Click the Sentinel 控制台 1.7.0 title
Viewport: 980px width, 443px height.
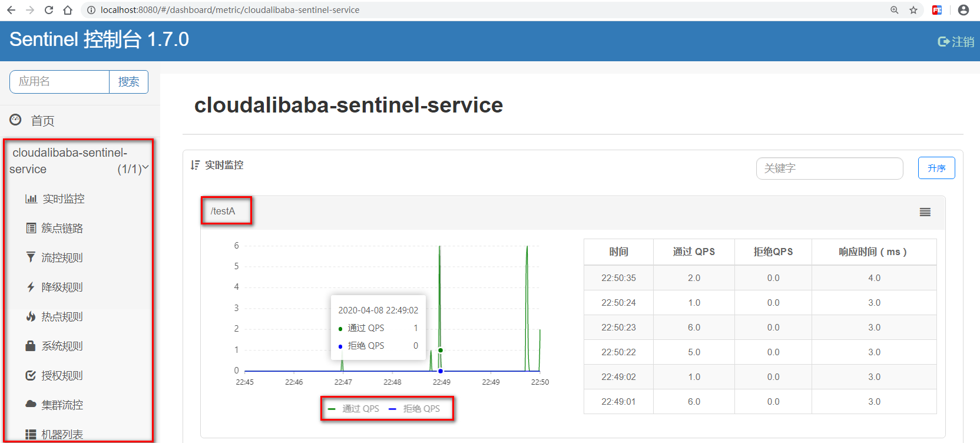pyautogui.click(x=99, y=39)
